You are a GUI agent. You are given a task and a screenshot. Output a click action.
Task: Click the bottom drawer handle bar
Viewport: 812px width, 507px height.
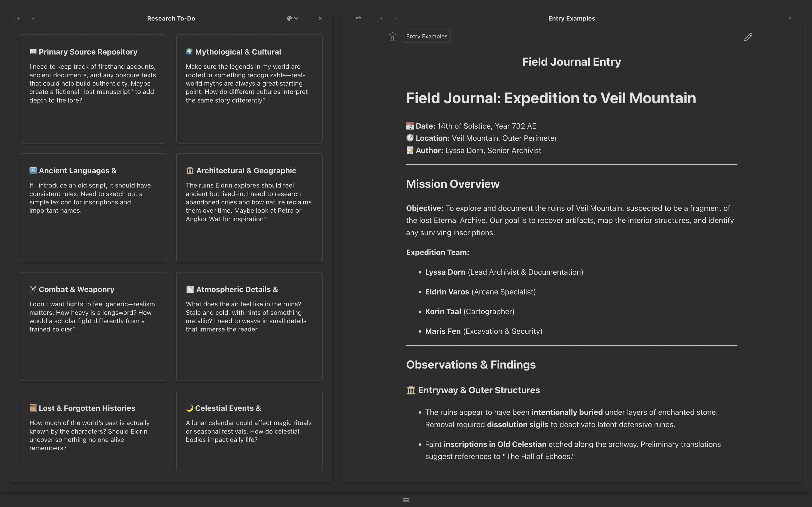click(x=406, y=500)
